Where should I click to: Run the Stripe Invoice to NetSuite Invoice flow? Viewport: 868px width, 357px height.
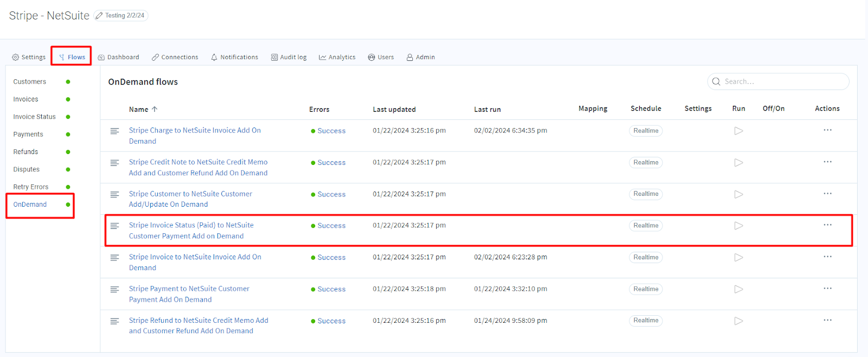pyautogui.click(x=738, y=257)
